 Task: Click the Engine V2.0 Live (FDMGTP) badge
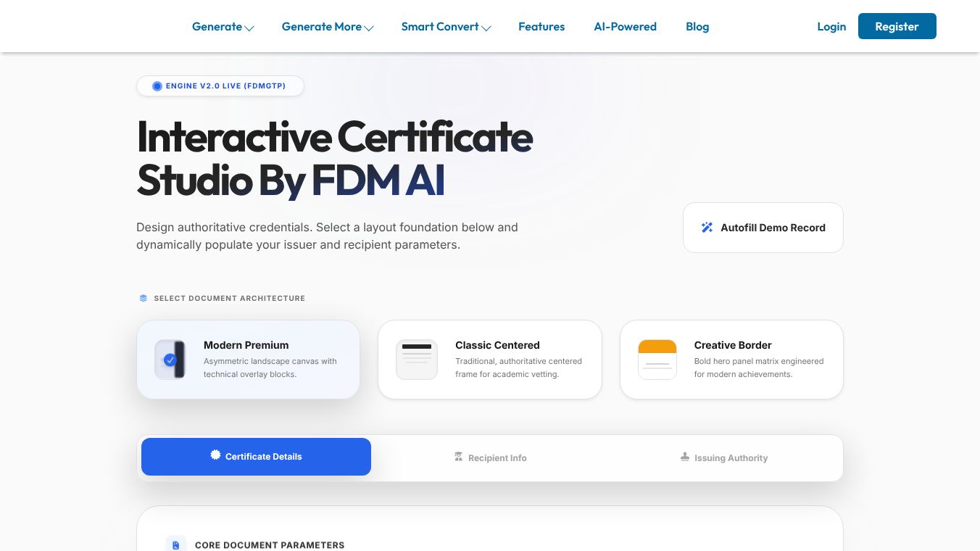click(220, 86)
